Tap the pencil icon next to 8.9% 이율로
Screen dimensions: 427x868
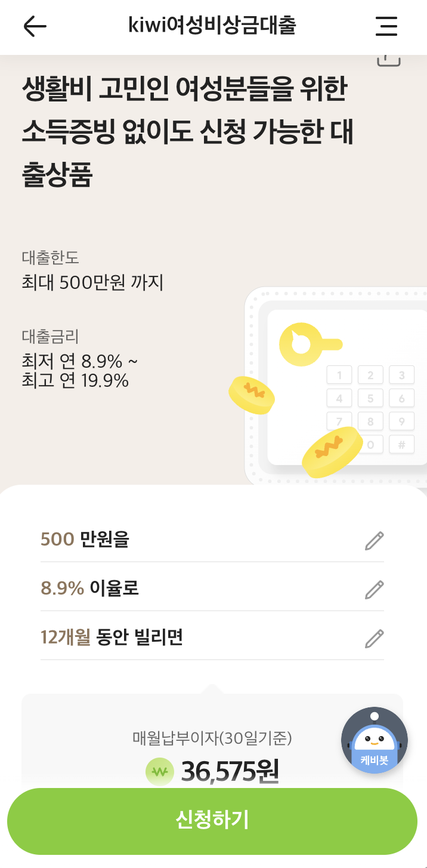pyautogui.click(x=373, y=589)
